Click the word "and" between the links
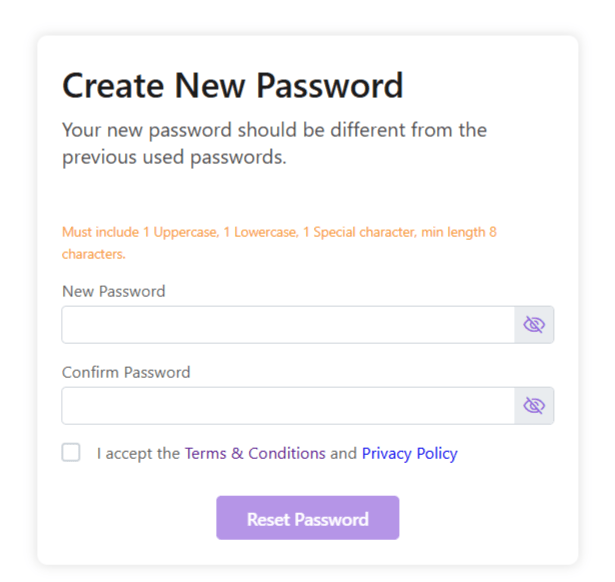This screenshot has width=615, height=582. pos(343,453)
